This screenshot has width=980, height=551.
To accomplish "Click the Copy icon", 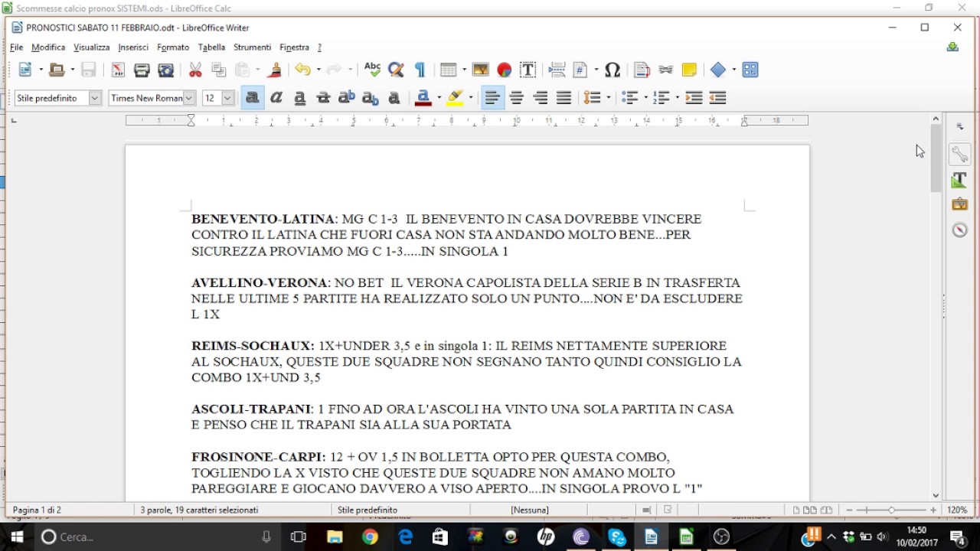I will pyautogui.click(x=219, y=70).
